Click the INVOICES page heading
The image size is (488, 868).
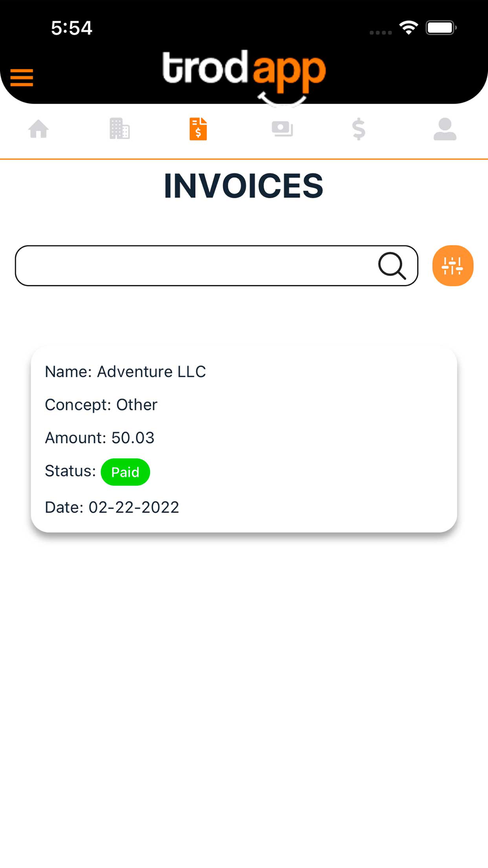click(244, 186)
